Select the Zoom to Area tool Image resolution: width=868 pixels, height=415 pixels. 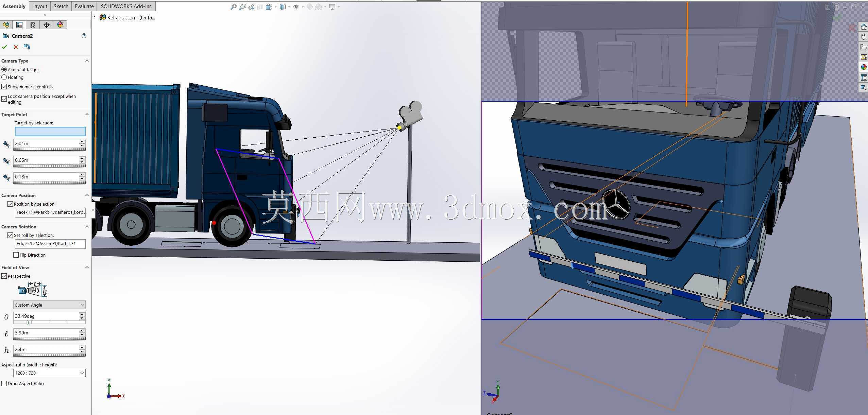(x=242, y=7)
